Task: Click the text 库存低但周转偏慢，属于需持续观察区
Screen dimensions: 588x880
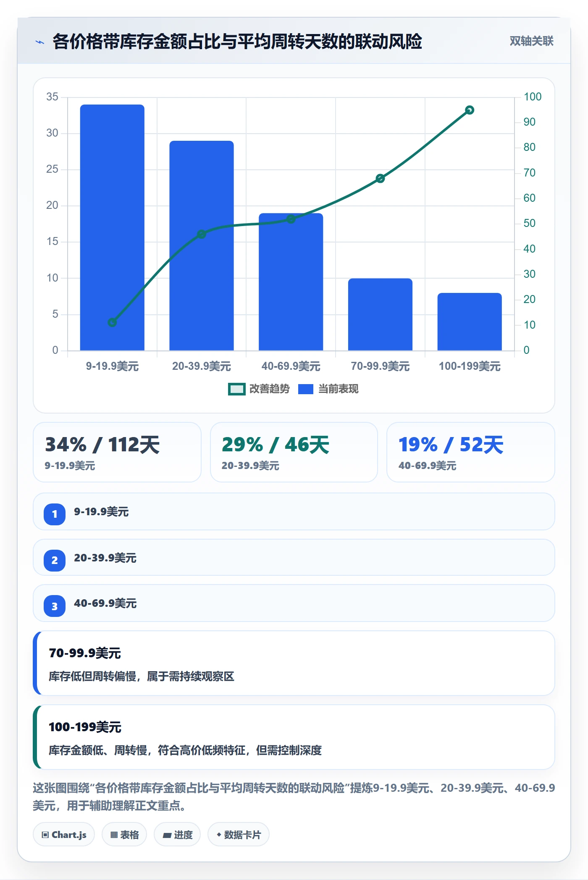Action: pyautogui.click(x=142, y=676)
